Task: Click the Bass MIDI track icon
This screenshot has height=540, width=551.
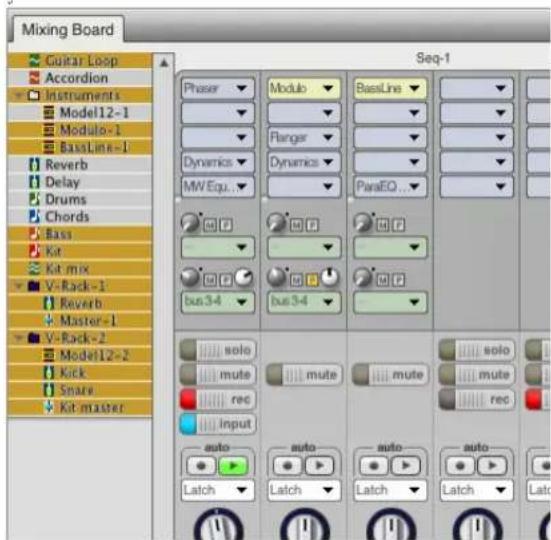Action: point(34,234)
